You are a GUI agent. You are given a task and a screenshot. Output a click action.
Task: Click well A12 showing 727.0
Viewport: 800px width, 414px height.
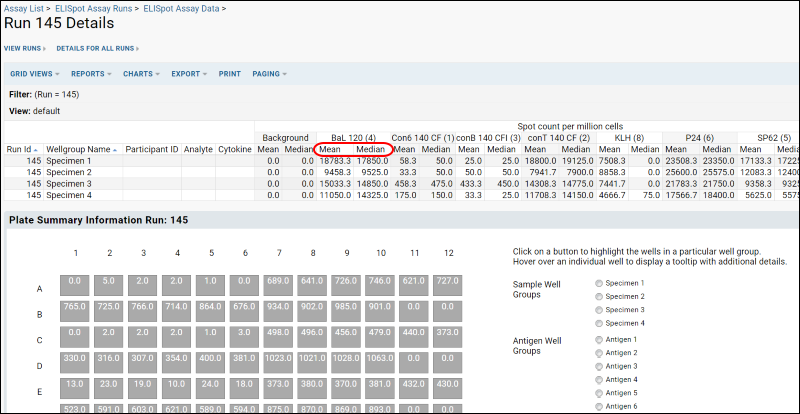(448, 285)
